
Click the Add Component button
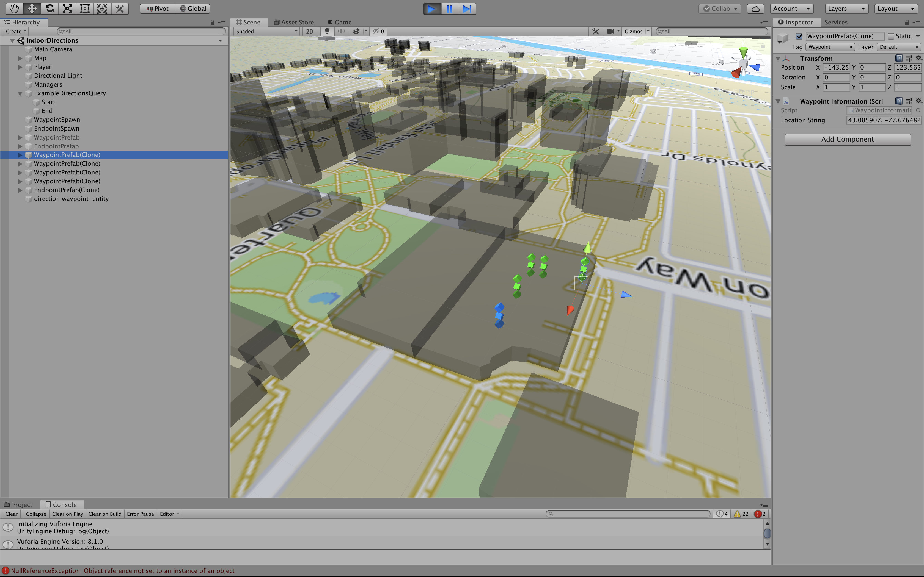(x=848, y=139)
